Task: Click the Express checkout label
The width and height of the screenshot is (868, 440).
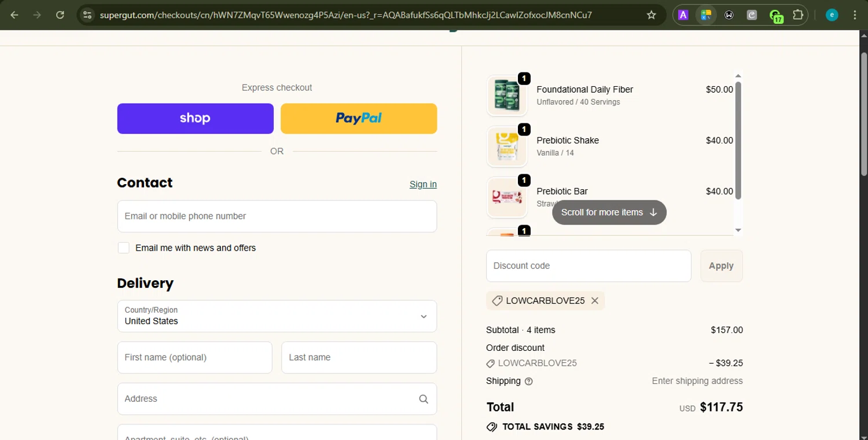Action: [277, 87]
